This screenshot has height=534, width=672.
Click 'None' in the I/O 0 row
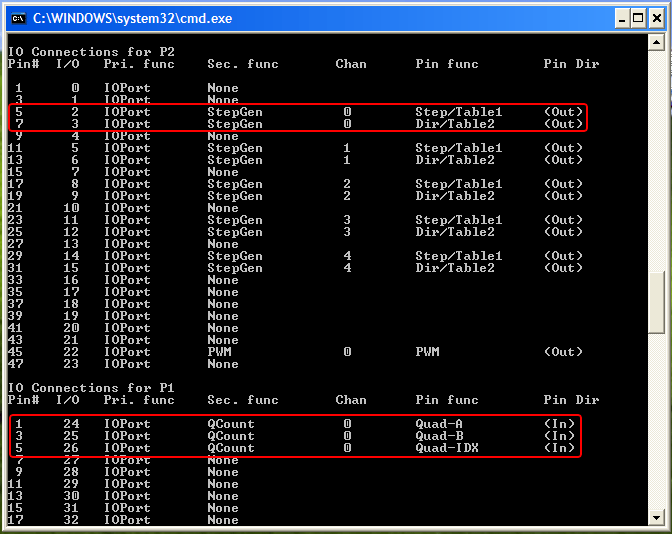223,88
